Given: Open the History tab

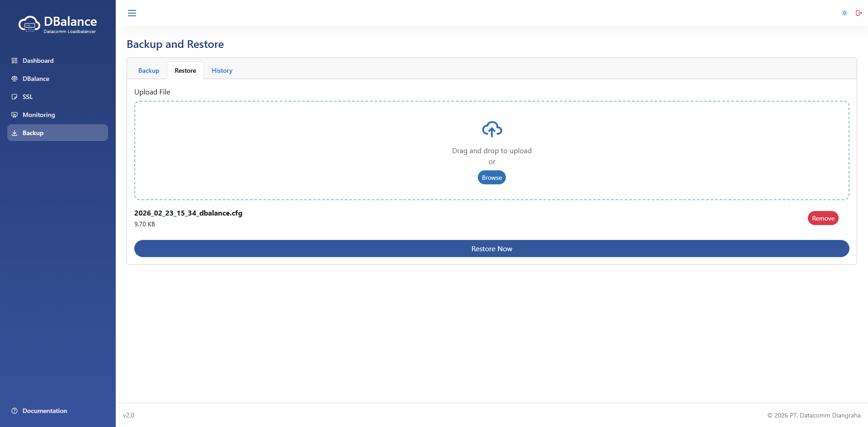Looking at the screenshot, I should [x=222, y=70].
